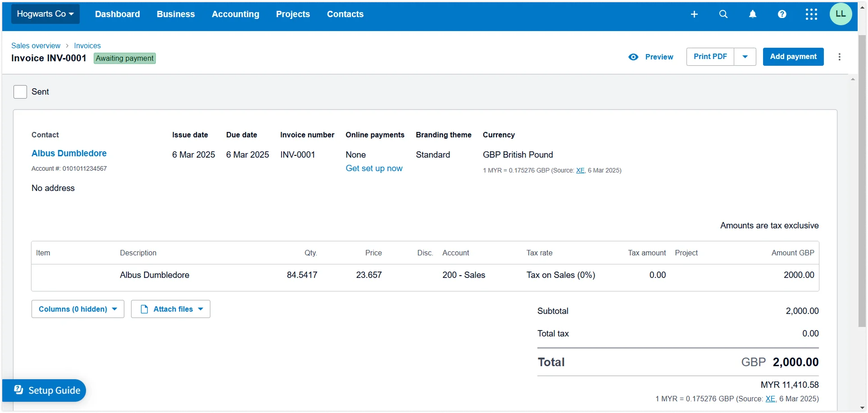Open the apps grid icon
This screenshot has width=868, height=413.
pos(811,14)
